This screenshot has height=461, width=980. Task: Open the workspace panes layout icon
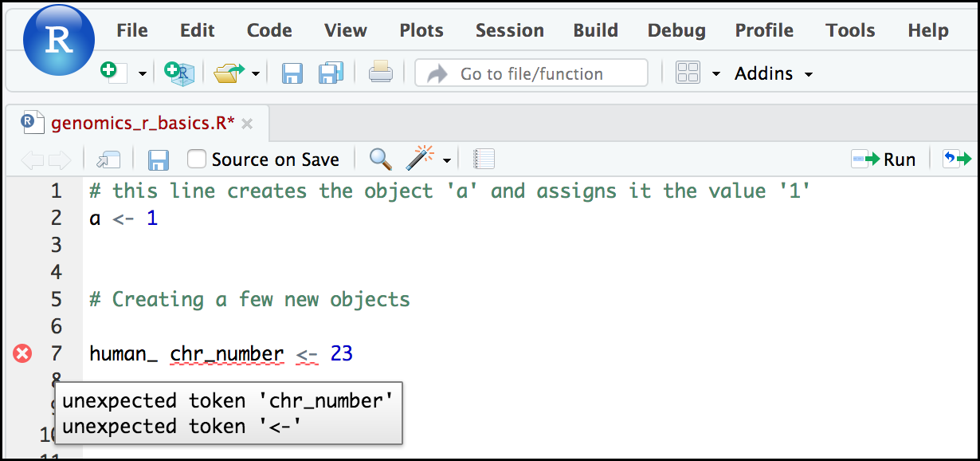pos(687,73)
